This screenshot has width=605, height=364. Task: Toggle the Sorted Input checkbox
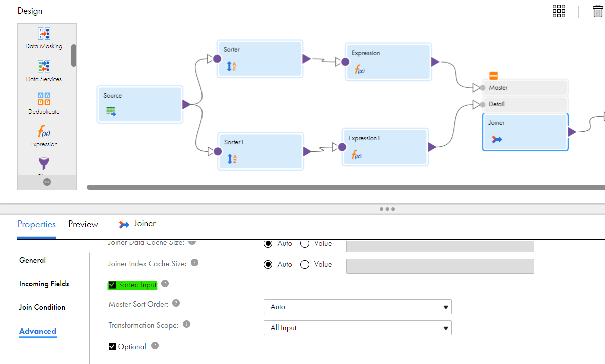coord(112,285)
